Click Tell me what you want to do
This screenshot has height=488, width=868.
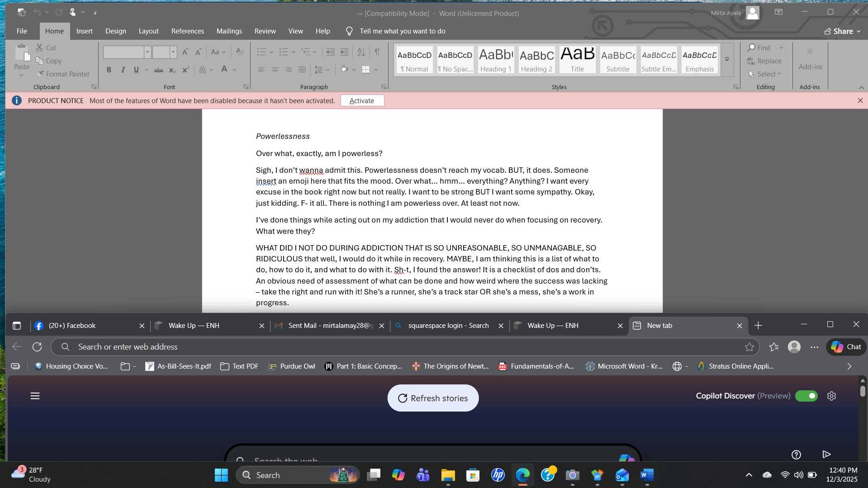(403, 31)
